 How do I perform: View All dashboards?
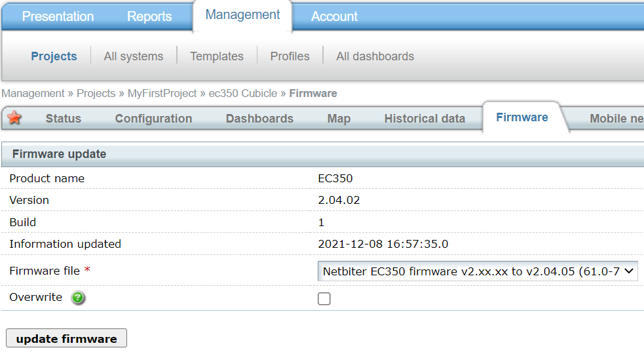[375, 56]
